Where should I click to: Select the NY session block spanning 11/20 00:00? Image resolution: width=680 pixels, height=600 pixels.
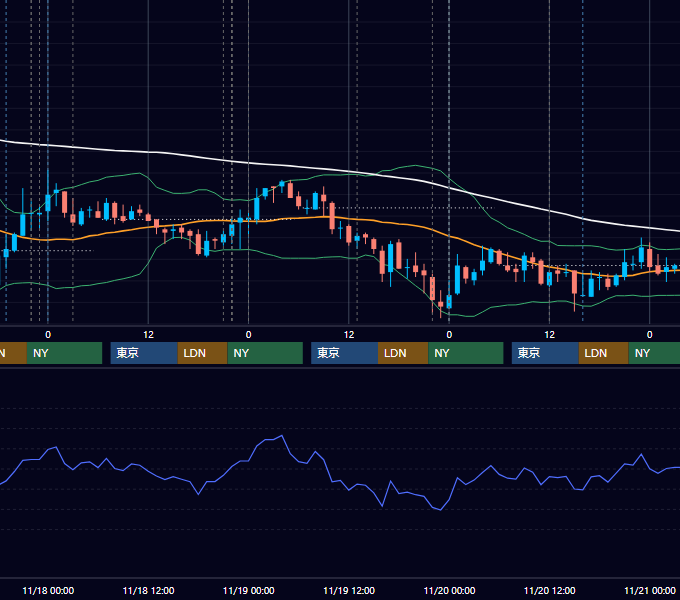(x=466, y=353)
